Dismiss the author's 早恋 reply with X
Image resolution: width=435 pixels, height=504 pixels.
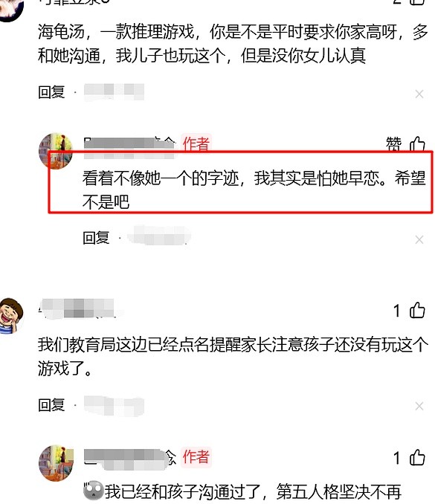tap(419, 239)
